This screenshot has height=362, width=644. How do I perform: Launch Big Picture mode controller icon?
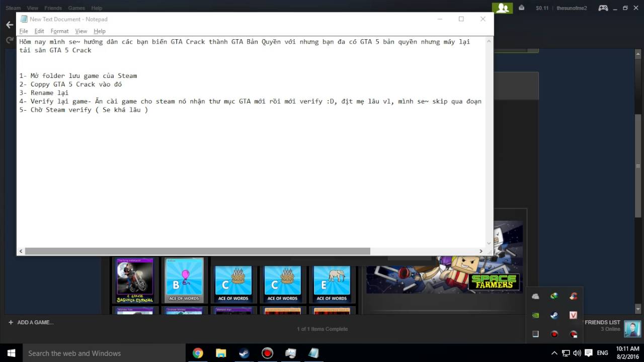coord(603,8)
